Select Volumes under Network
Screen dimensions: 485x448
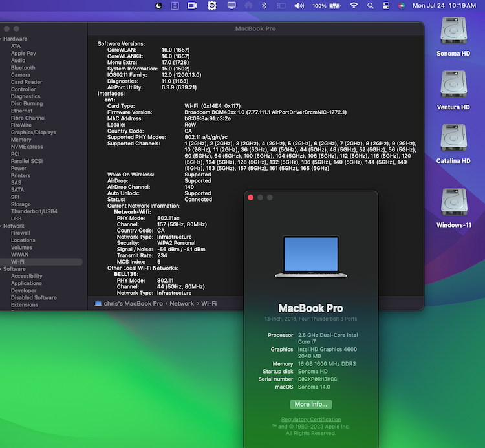point(21,248)
